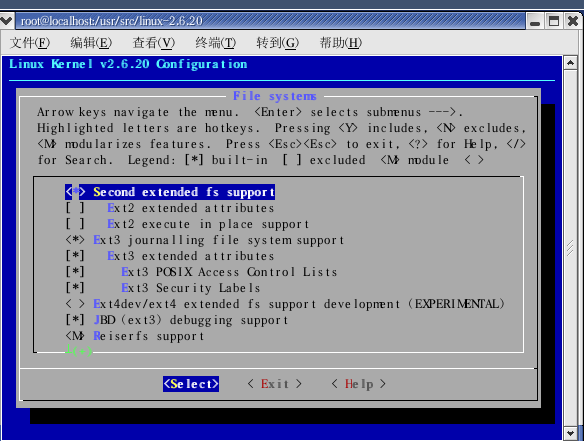Enable Ext4dev/ext4 extended fs support
The height and width of the screenshot is (441, 584).
pyautogui.click(x=75, y=304)
